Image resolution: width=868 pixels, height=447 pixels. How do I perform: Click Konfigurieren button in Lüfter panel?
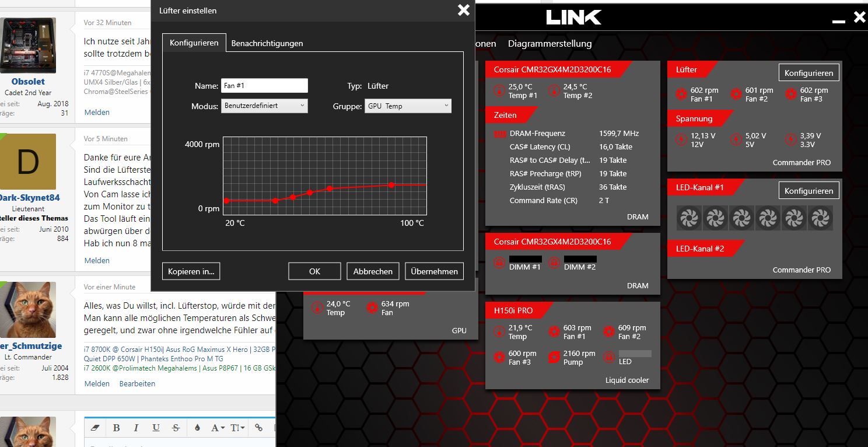[808, 73]
